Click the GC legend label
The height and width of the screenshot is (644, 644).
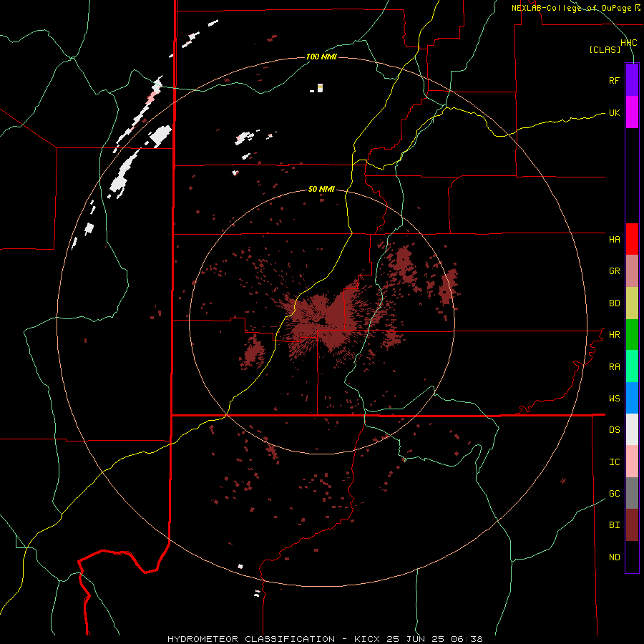[x=614, y=494]
